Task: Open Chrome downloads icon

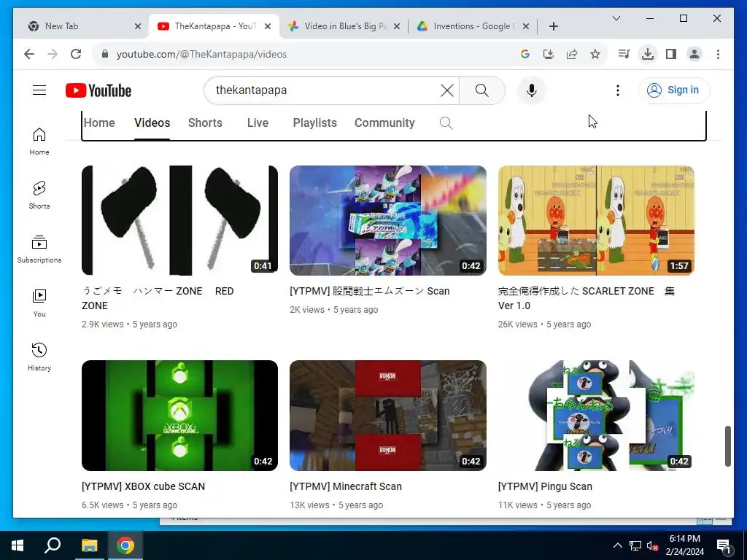Action: (x=648, y=54)
